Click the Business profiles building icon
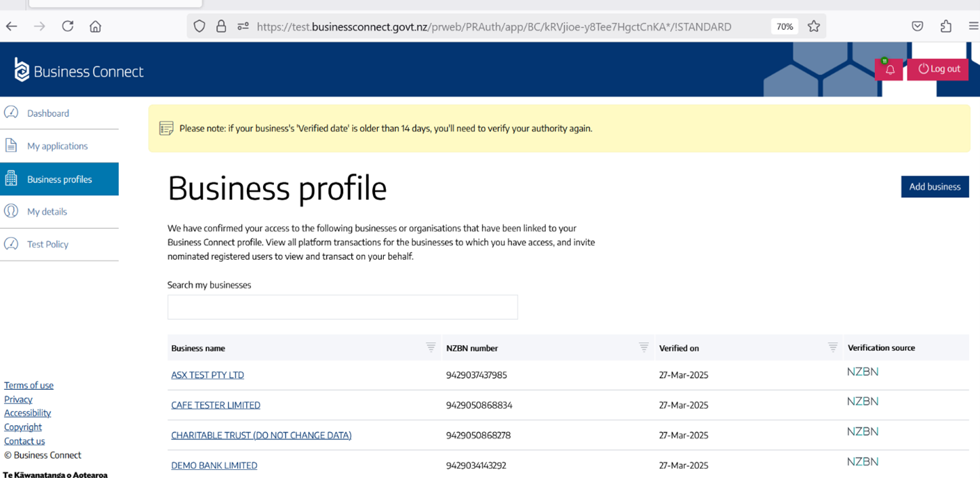This screenshot has height=478, width=980. [12, 178]
